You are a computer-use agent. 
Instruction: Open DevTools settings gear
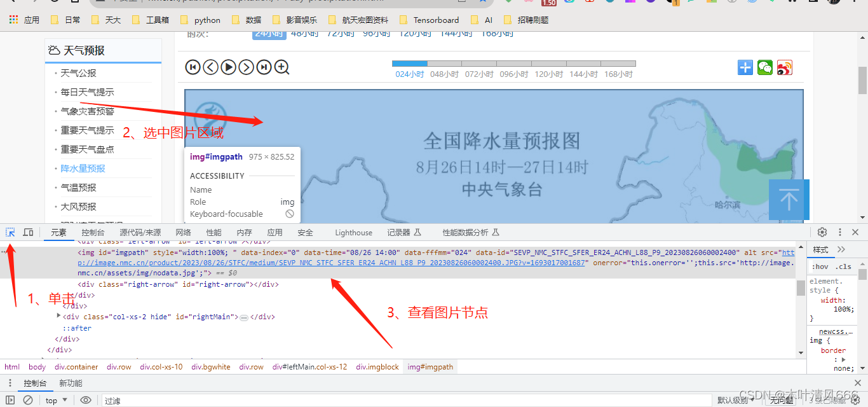pyautogui.click(x=822, y=232)
